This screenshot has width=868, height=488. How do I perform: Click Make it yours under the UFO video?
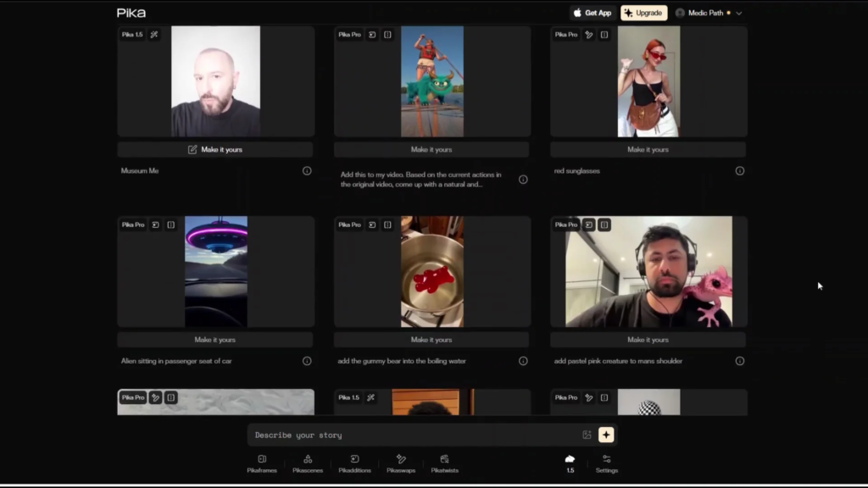click(215, 340)
